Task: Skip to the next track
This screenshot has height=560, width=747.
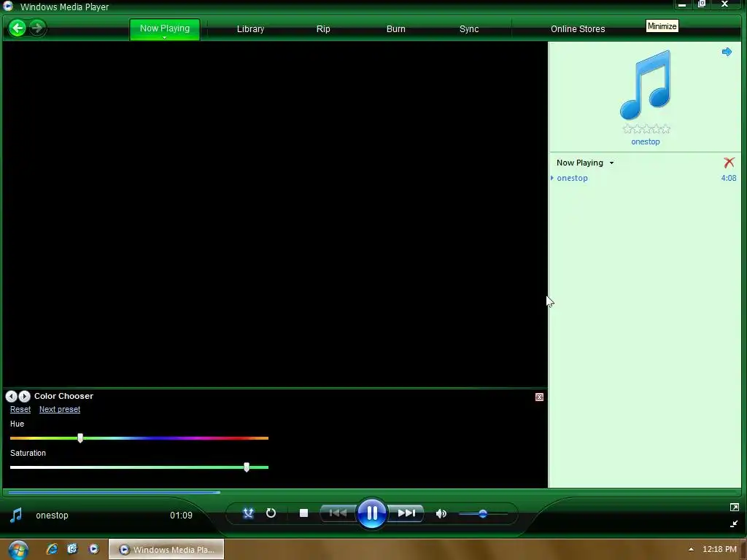Action: [406, 513]
